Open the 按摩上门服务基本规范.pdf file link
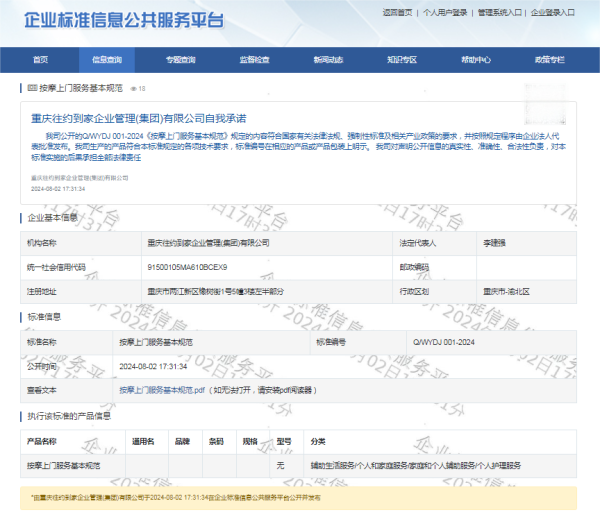This screenshot has width=600, height=517. [162, 390]
